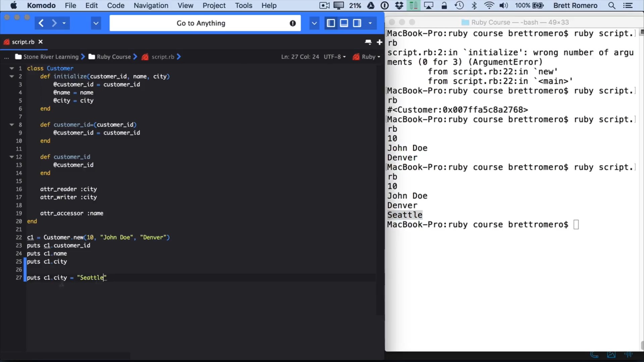Viewport: 644px width, 362px height.
Task: Collapse the class Customer fold arrow
Action: (x=12, y=68)
